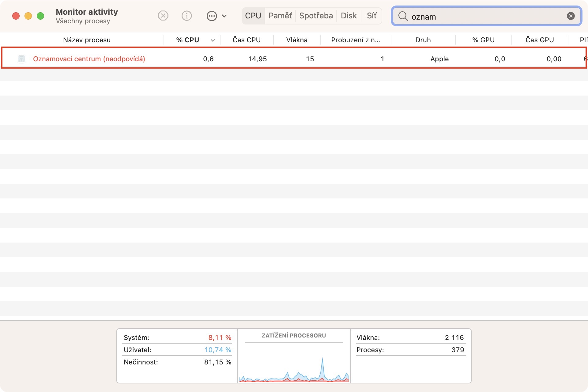588x392 pixels.
Task: Sort by Vlákna column header
Action: pyautogui.click(x=296, y=40)
